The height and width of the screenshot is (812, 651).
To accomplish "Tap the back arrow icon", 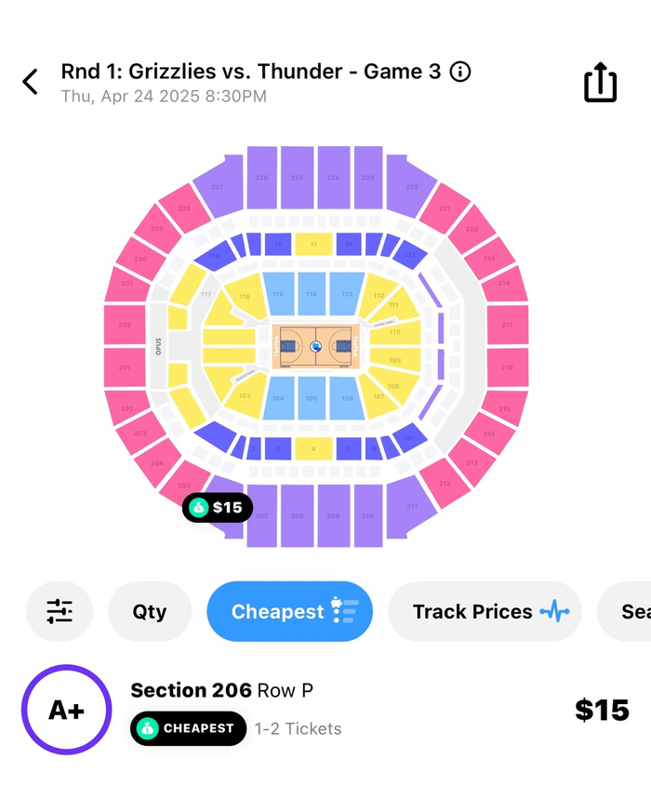I will 31,82.
